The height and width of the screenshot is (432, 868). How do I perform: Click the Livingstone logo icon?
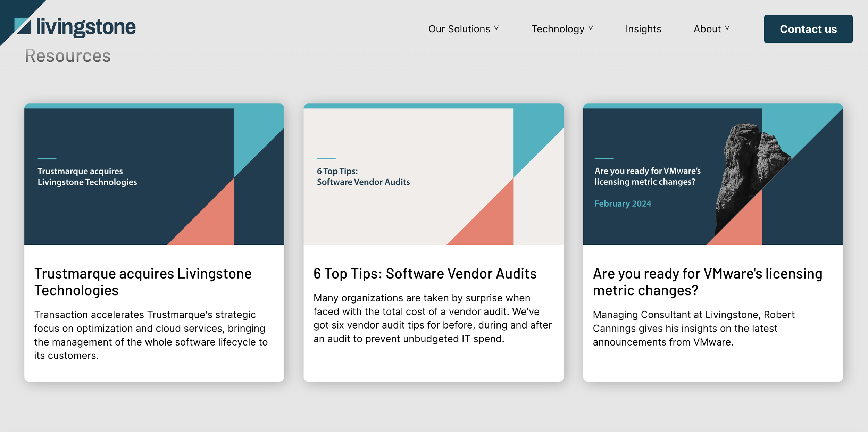pyautogui.click(x=23, y=26)
